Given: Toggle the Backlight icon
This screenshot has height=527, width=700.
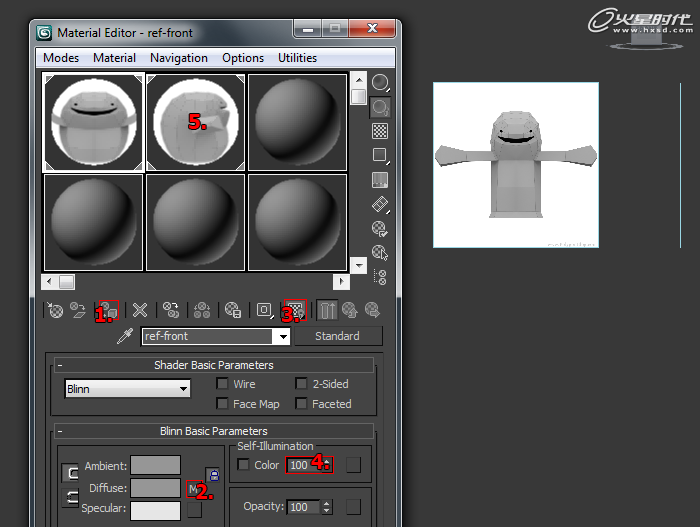Looking at the screenshot, I should (x=380, y=105).
